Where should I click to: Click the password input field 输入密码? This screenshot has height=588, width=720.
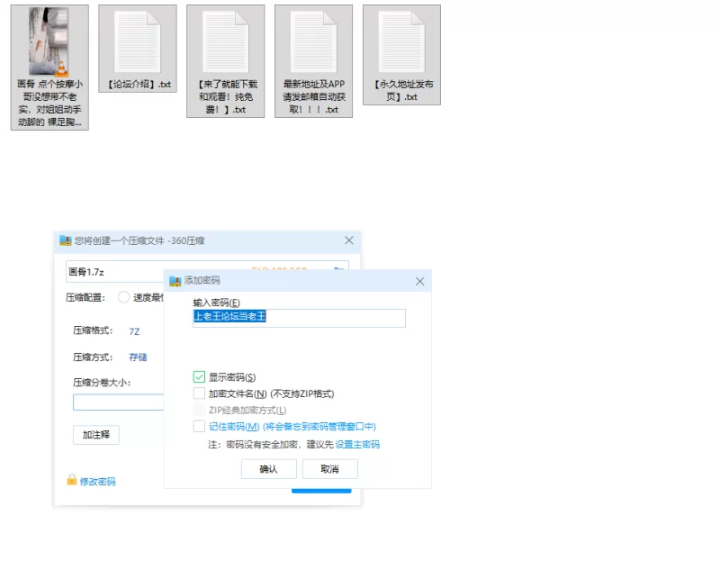tap(299, 318)
